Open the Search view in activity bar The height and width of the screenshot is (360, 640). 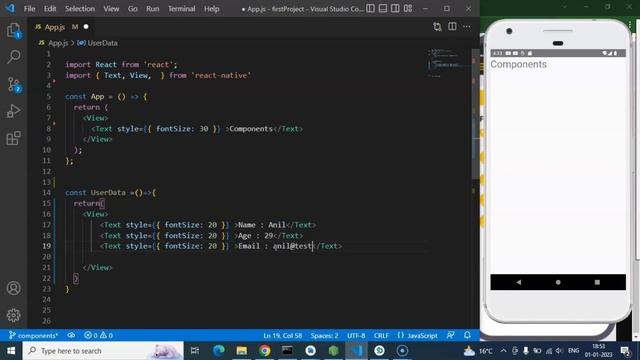pos(13,57)
